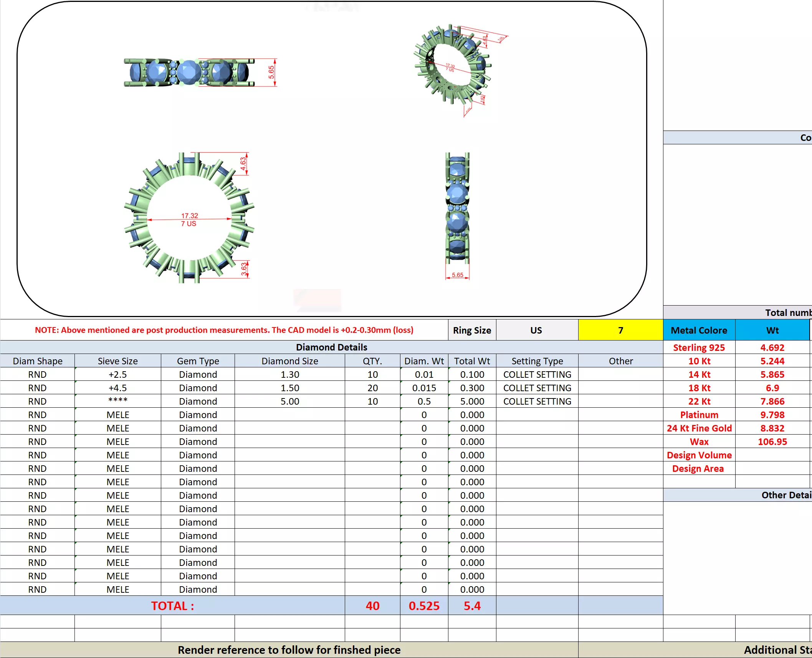
Task: Select the +2.5 sieve size cell
Action: pos(117,374)
